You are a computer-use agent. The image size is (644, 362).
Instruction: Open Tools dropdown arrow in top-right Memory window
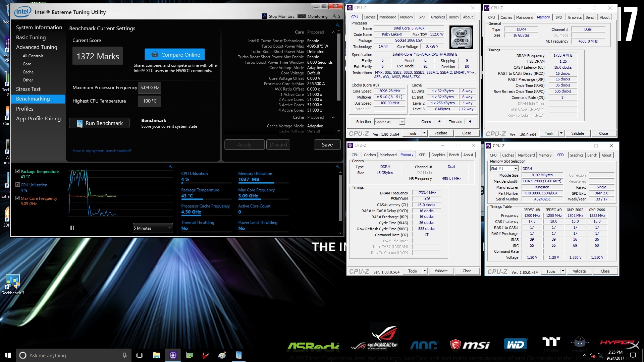[x=561, y=133]
